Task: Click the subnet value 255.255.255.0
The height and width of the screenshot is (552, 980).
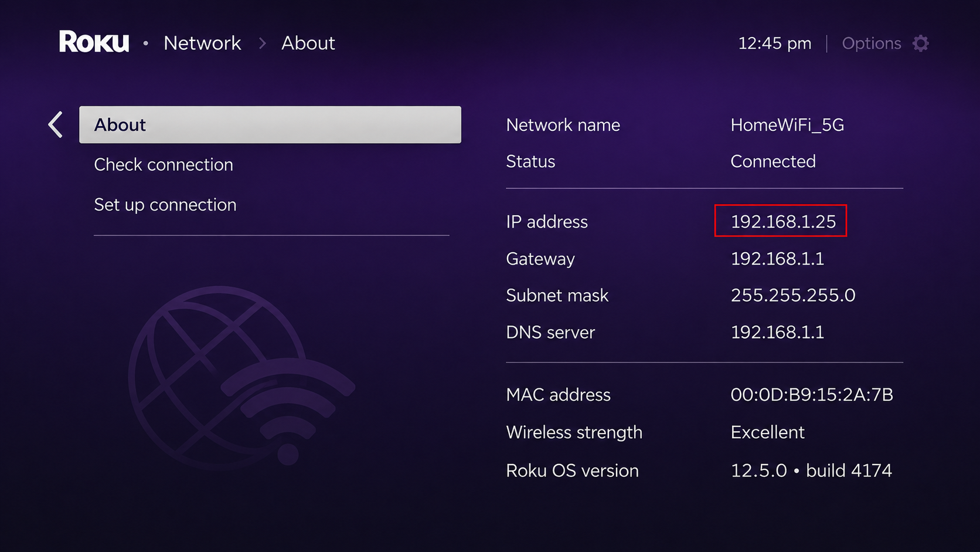Action: [793, 295]
